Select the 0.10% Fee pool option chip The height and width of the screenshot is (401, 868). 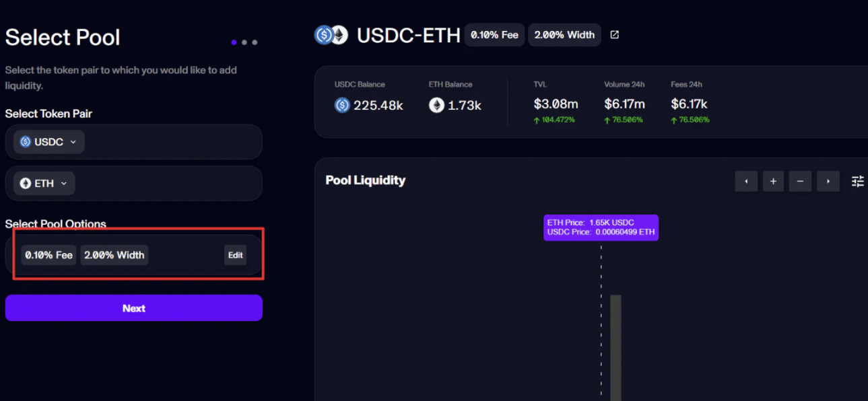[x=48, y=255]
